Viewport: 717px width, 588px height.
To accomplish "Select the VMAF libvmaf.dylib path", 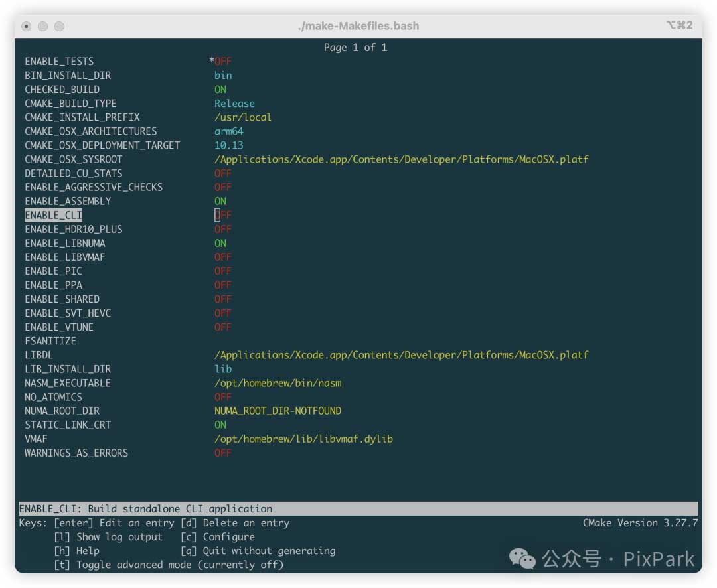I will 303,439.
